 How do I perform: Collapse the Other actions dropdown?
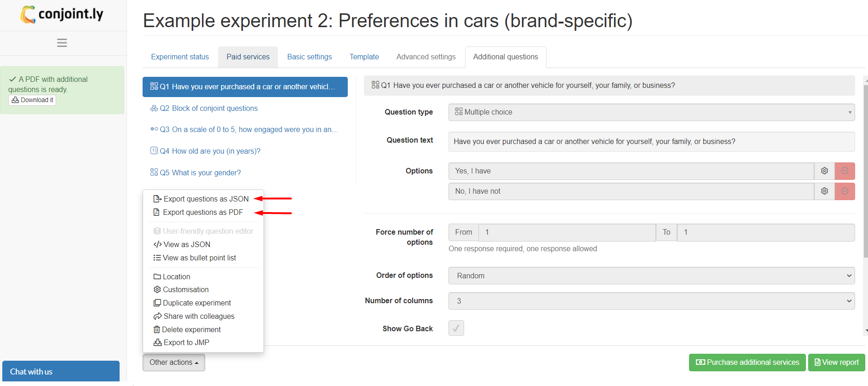point(173,363)
